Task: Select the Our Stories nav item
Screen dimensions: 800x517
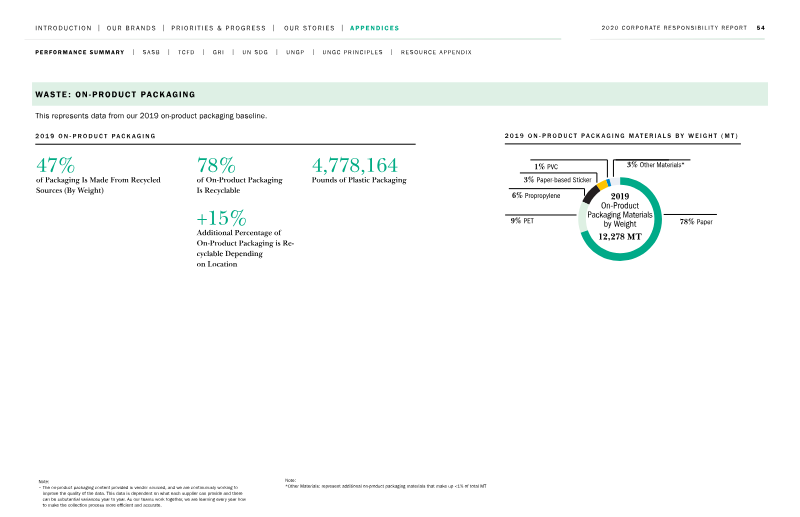Action: click(309, 28)
